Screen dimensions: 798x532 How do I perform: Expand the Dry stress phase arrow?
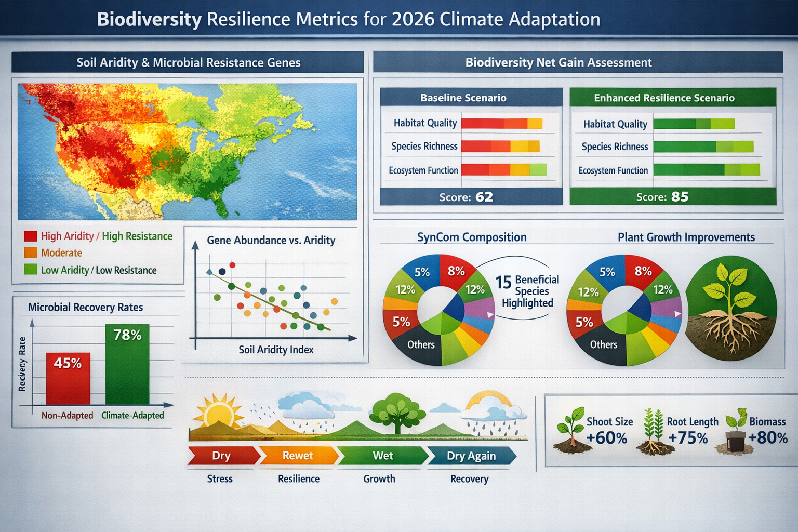point(222,456)
